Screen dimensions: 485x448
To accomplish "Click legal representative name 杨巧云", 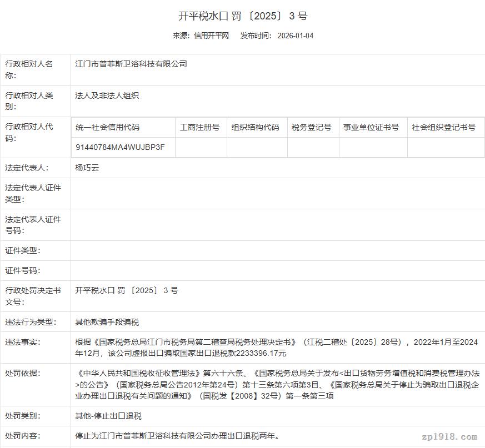I will point(87,168).
